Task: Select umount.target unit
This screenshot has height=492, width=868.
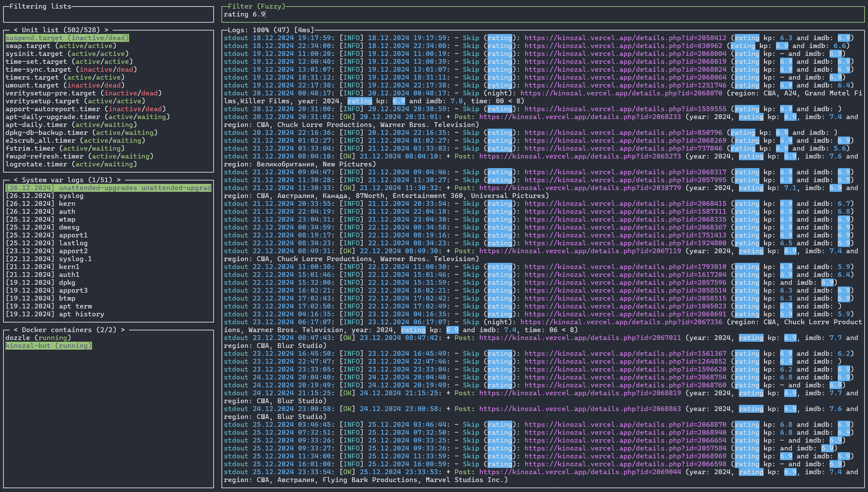Action: 65,85
